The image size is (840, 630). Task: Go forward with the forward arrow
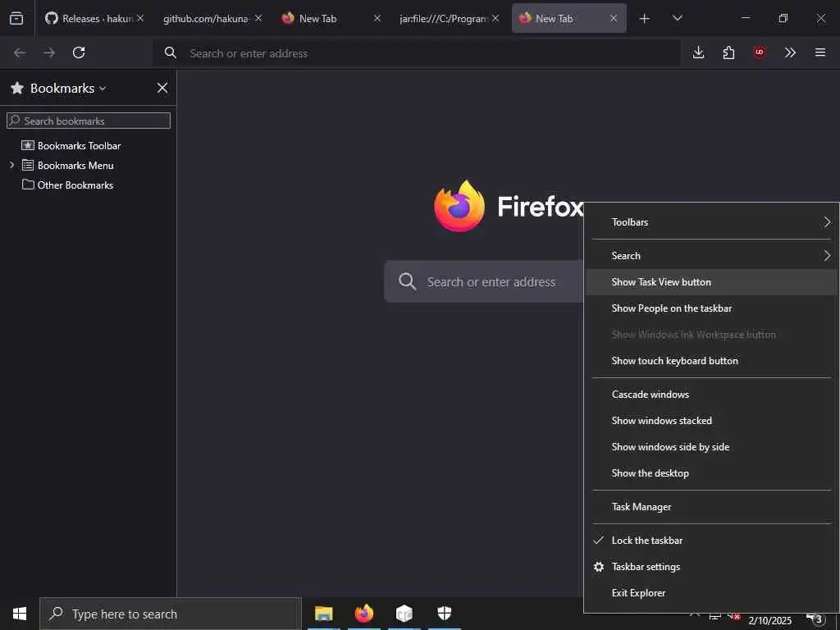(x=49, y=52)
